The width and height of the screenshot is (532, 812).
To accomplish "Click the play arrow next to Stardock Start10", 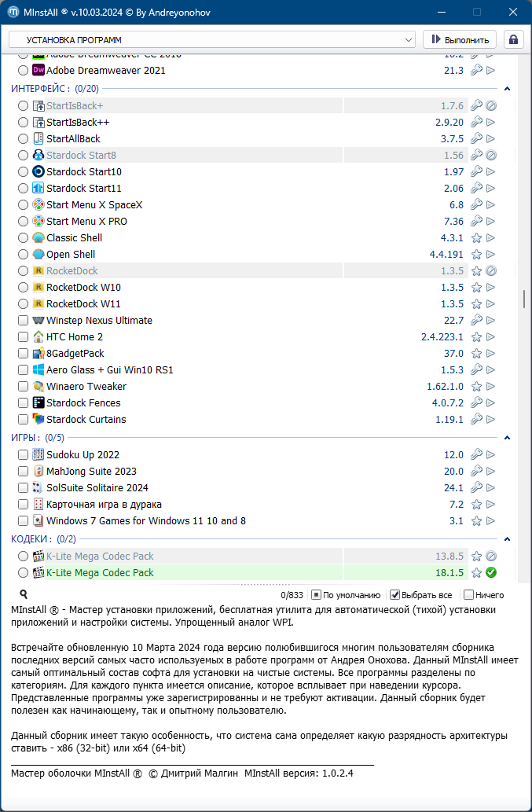I will coord(491,172).
